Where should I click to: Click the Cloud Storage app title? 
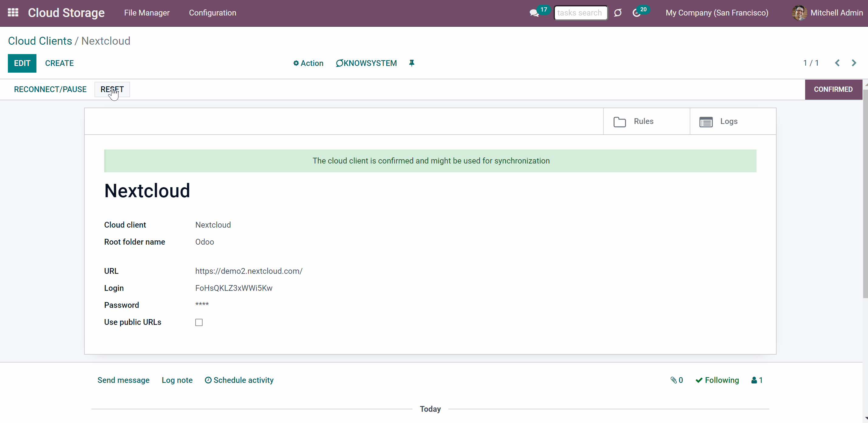tap(66, 13)
